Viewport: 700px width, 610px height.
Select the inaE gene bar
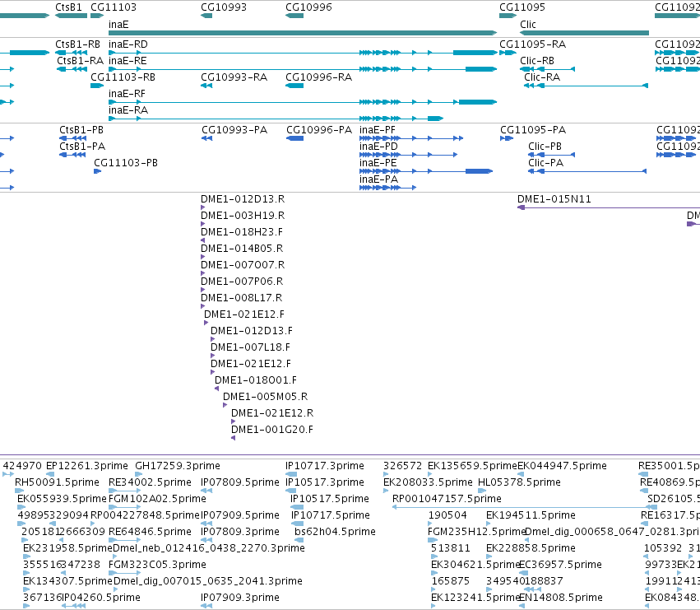(303, 33)
